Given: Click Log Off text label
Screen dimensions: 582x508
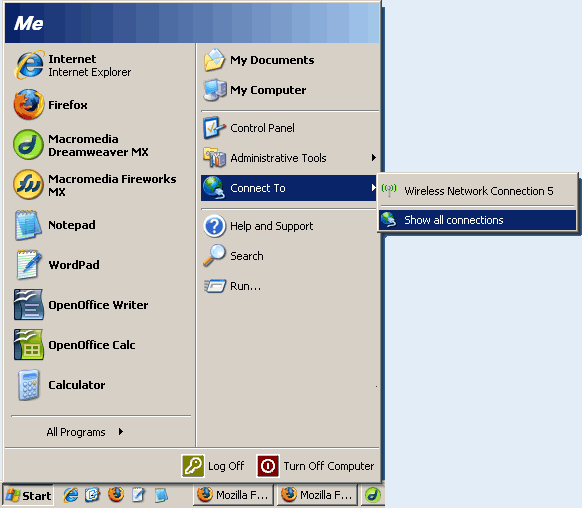Looking at the screenshot, I should click(x=226, y=466).
